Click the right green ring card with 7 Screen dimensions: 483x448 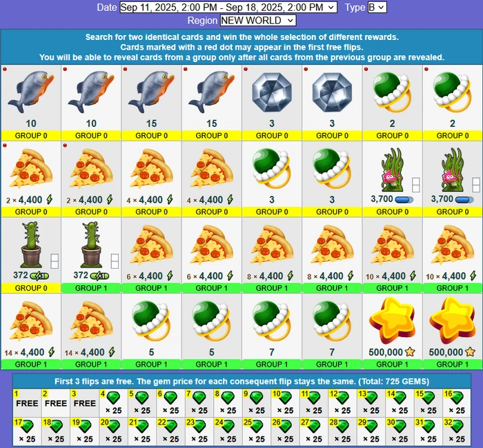click(x=332, y=332)
